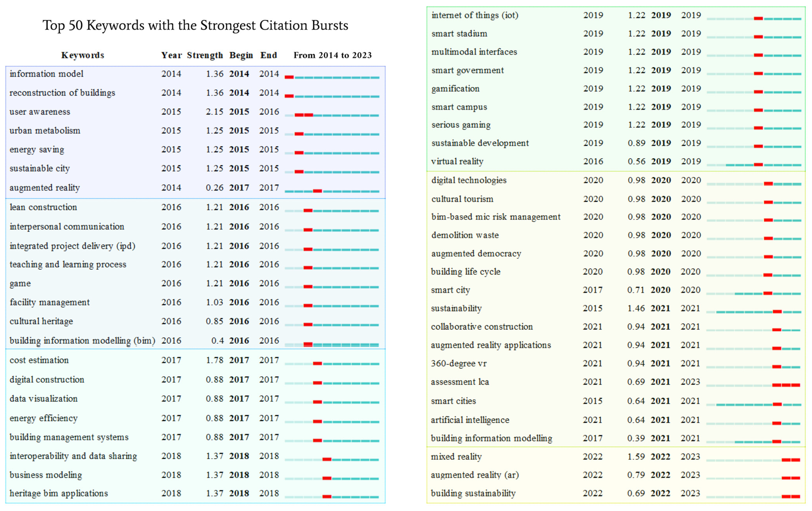
Task: Click the smart city red burst marker
Action: [768, 293]
